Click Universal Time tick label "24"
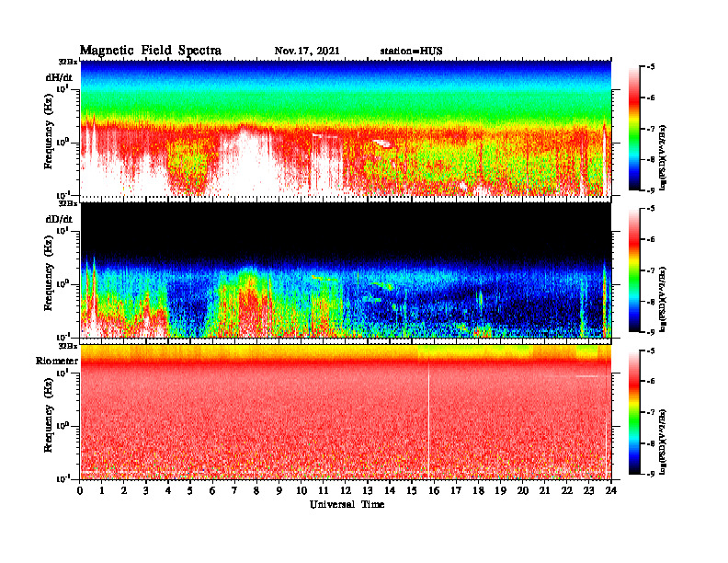The height and width of the screenshot is (563, 728). pos(611,491)
